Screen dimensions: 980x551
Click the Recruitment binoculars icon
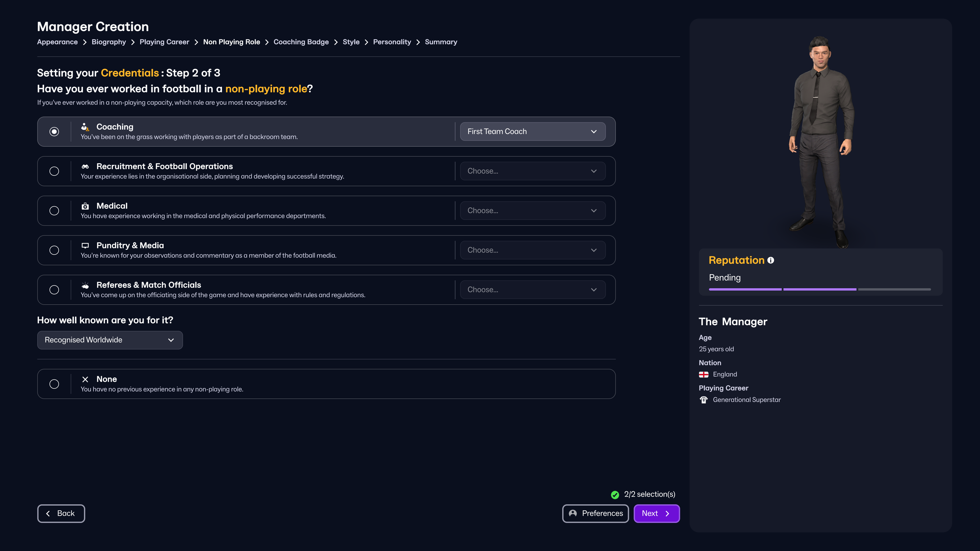pos(85,167)
